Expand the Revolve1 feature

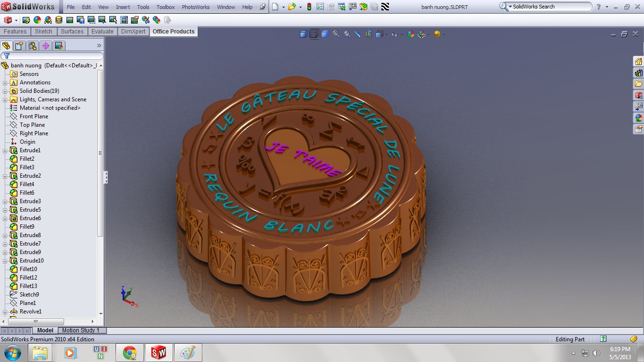(5, 312)
